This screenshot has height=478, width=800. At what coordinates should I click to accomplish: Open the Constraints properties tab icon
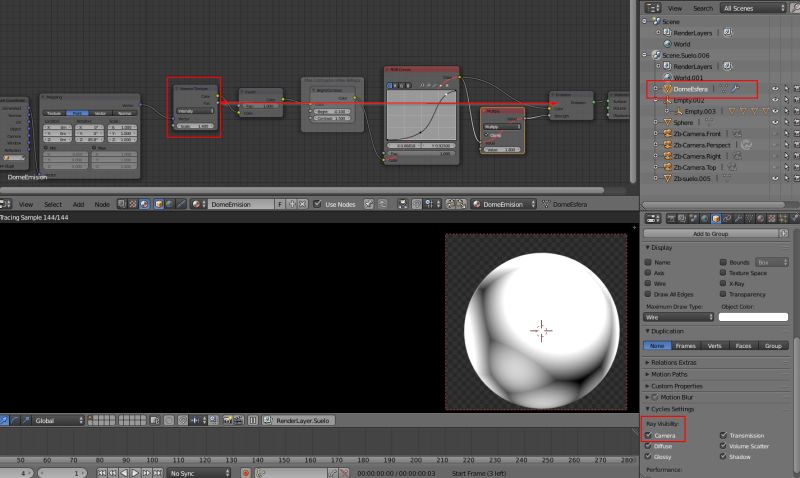coord(727,219)
